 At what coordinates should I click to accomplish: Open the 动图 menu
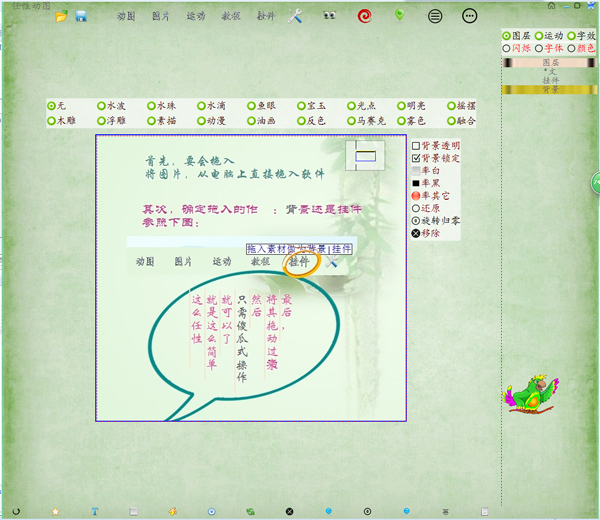pos(126,17)
